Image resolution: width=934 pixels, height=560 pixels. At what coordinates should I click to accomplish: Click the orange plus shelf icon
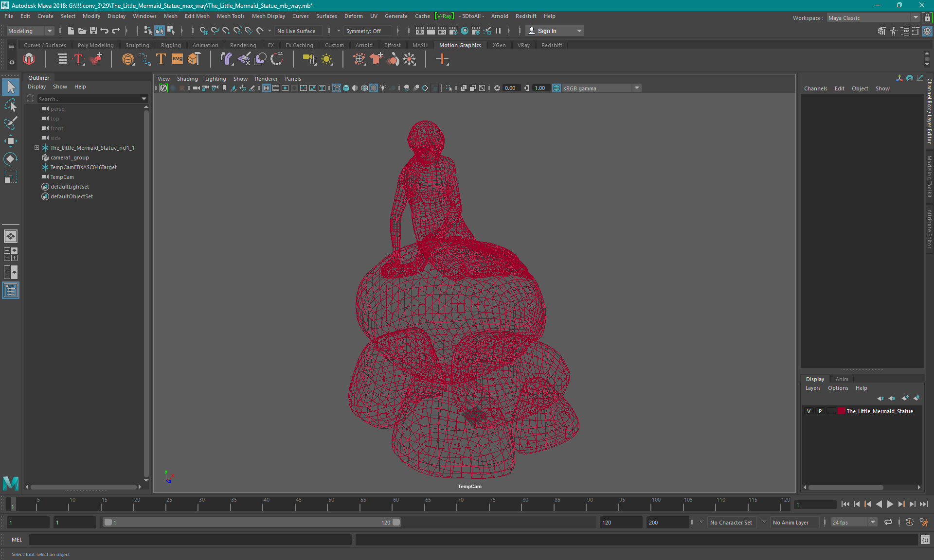pyautogui.click(x=442, y=59)
